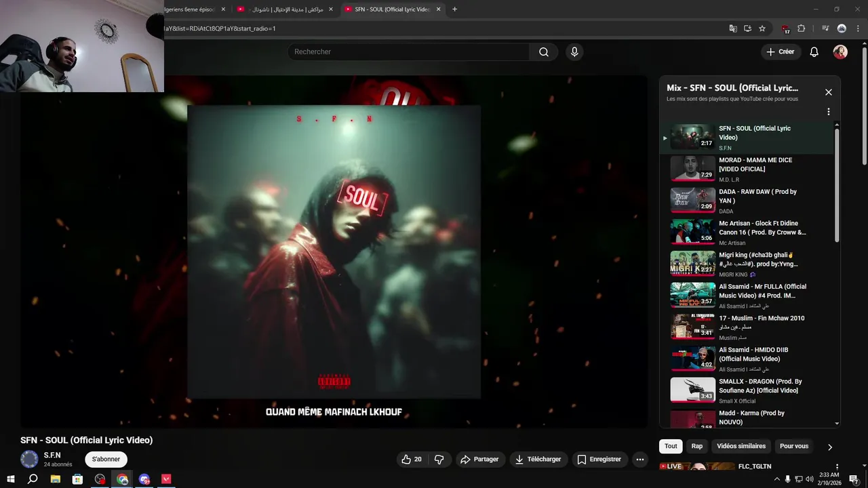The height and width of the screenshot is (488, 868).
Task: Open File Explorer from the taskbar
Action: [56, 479]
